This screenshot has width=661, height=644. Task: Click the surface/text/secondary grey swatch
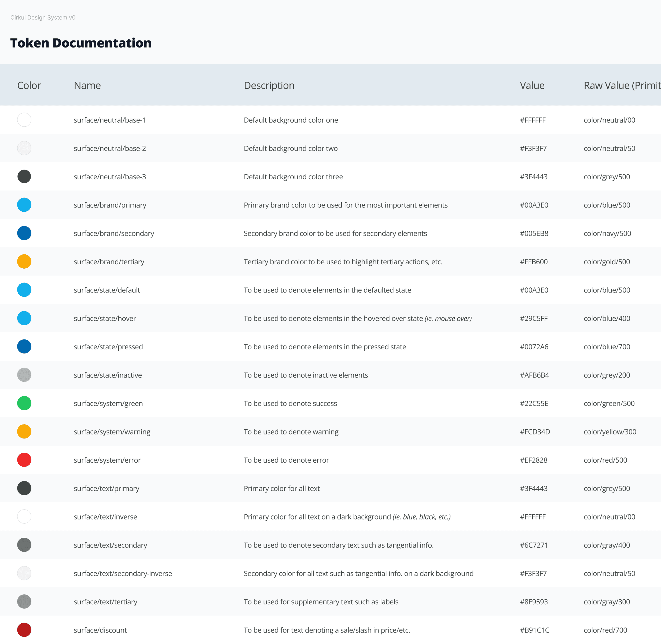[24, 545]
